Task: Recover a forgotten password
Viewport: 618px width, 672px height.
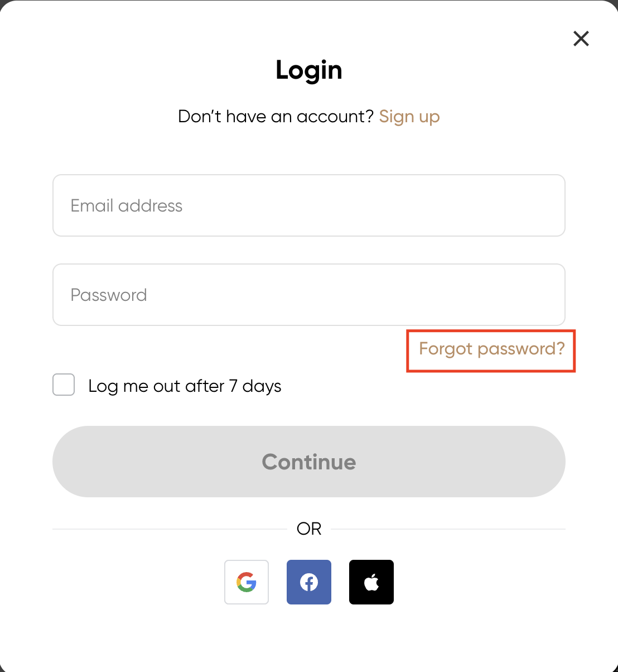Action: click(x=491, y=349)
